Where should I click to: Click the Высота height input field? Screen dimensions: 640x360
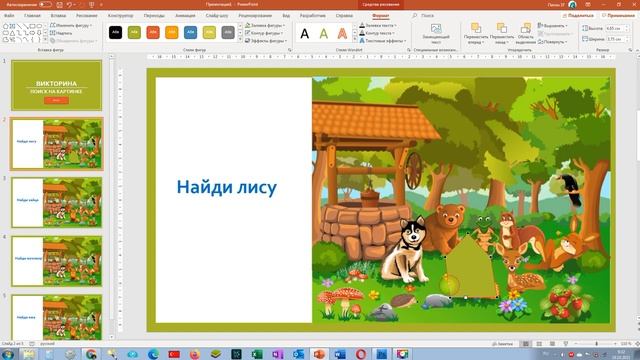pos(616,29)
